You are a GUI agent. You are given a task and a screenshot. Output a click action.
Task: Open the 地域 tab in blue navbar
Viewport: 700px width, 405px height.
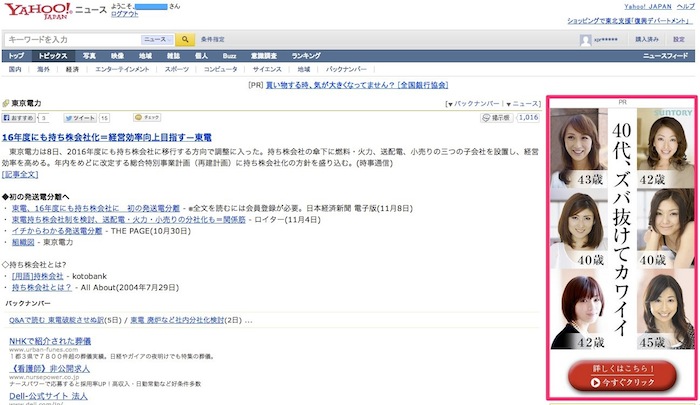click(x=146, y=56)
